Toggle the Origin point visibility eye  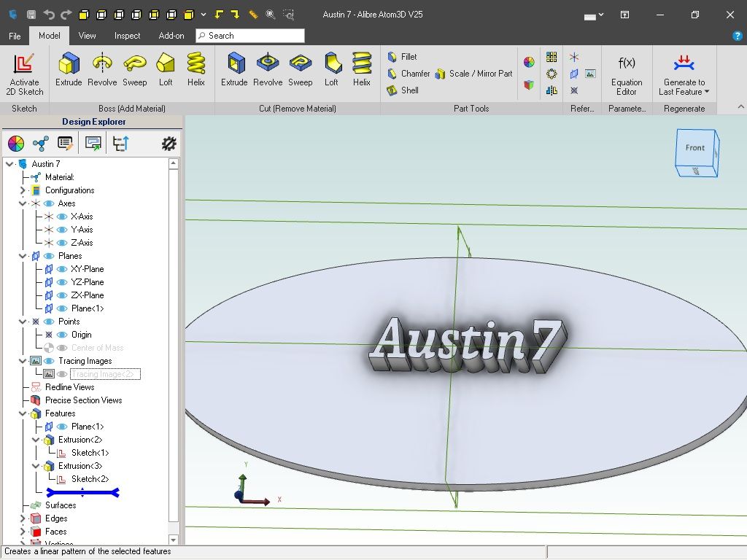[x=62, y=335]
